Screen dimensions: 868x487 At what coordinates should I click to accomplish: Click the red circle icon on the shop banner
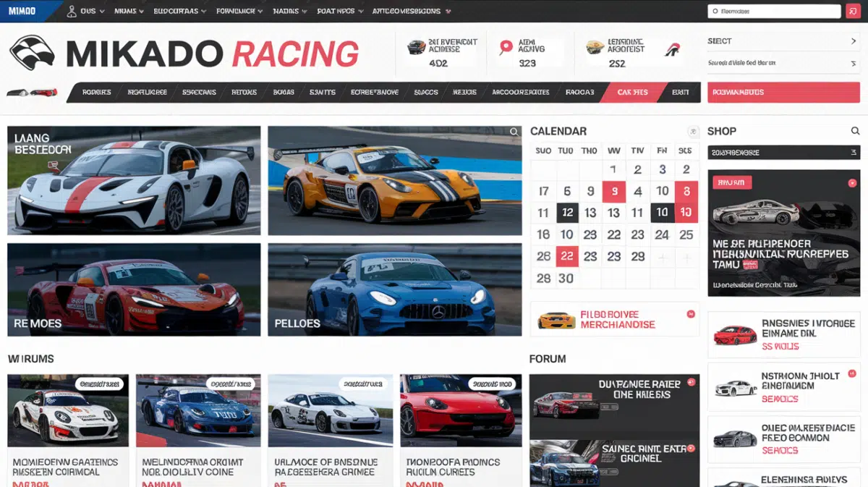[x=852, y=183]
